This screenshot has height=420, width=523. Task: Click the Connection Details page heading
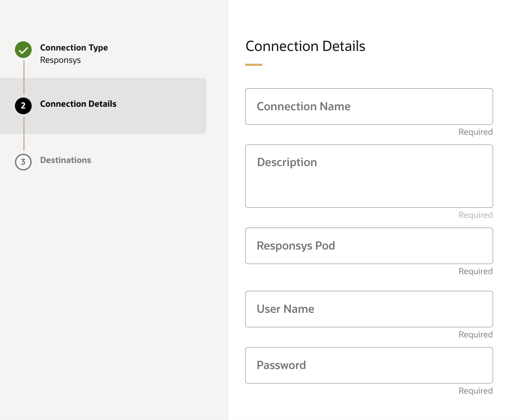pyautogui.click(x=305, y=46)
